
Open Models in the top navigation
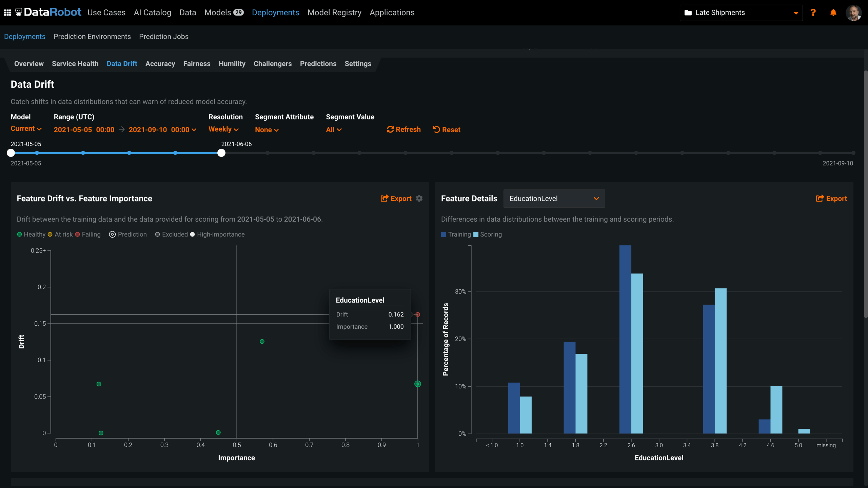click(x=224, y=13)
